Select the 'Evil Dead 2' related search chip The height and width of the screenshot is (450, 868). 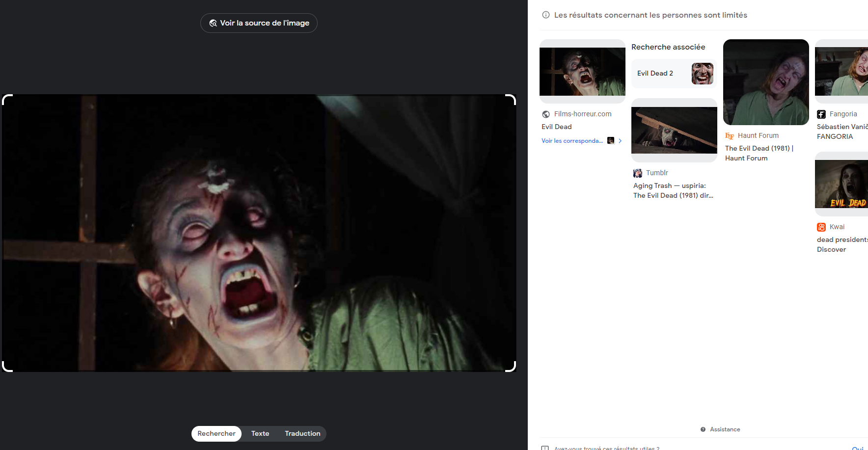pos(674,74)
